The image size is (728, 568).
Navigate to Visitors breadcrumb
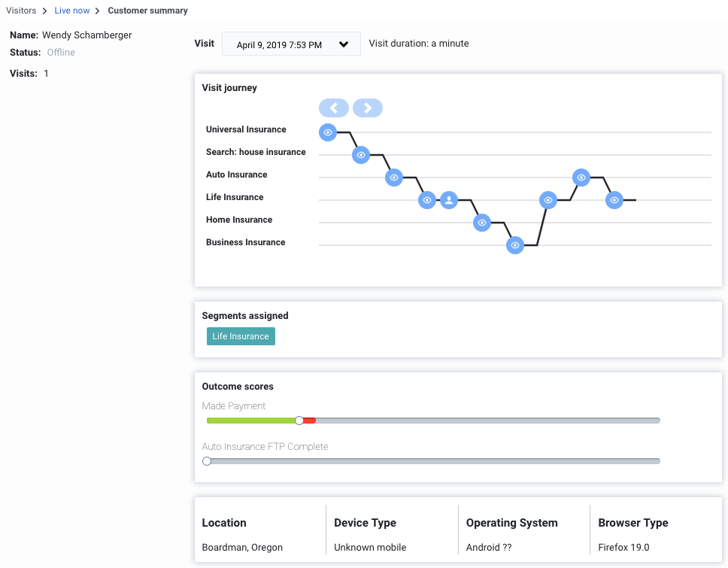(21, 11)
